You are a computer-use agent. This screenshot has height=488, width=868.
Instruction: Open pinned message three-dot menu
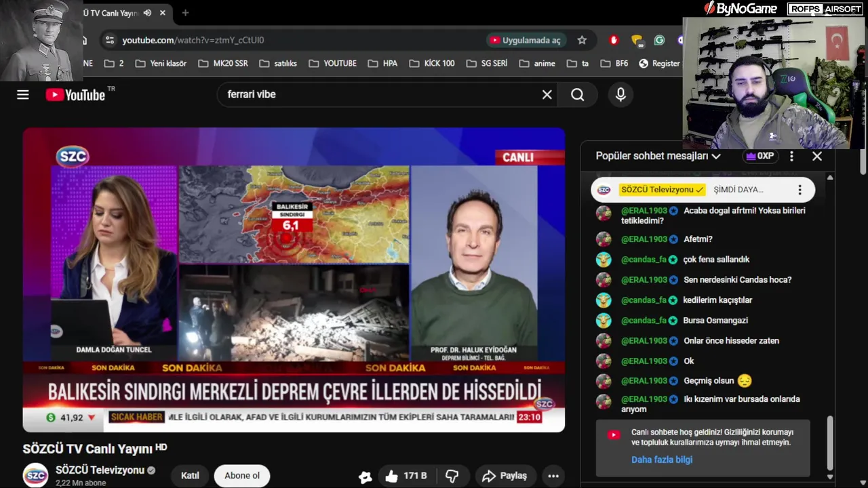[x=800, y=190]
